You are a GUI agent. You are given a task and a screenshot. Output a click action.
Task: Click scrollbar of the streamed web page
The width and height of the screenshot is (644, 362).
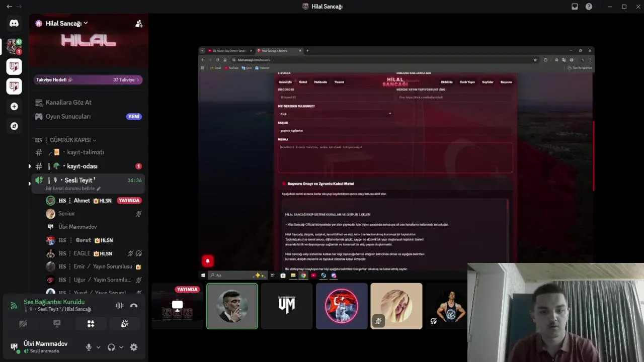[594, 156]
